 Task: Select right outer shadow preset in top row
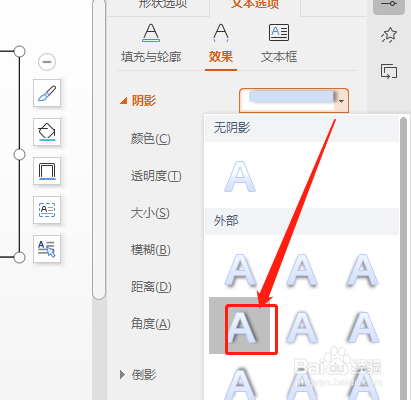[363, 270]
